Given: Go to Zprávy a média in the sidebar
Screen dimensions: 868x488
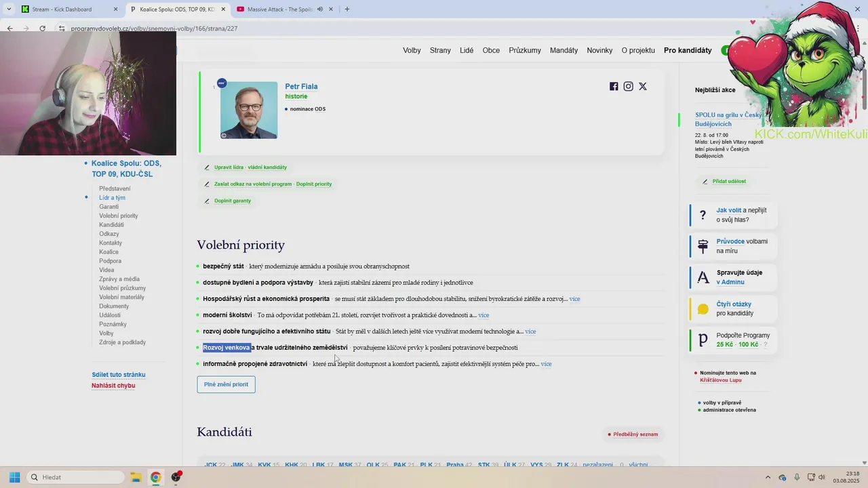Looking at the screenshot, I should [119, 279].
